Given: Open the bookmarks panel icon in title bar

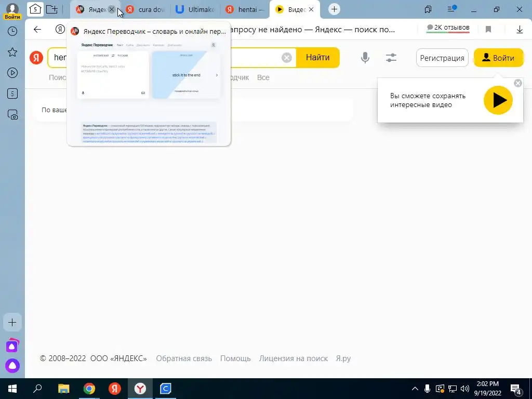Looking at the screenshot, I should [428, 9].
